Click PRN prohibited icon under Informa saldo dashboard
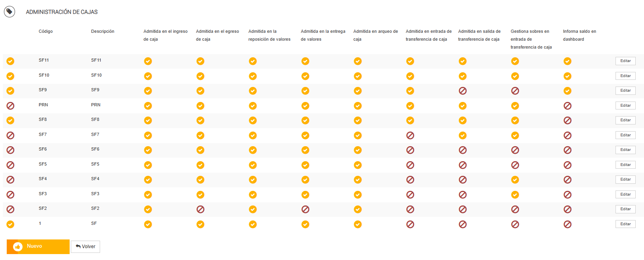 point(567,106)
